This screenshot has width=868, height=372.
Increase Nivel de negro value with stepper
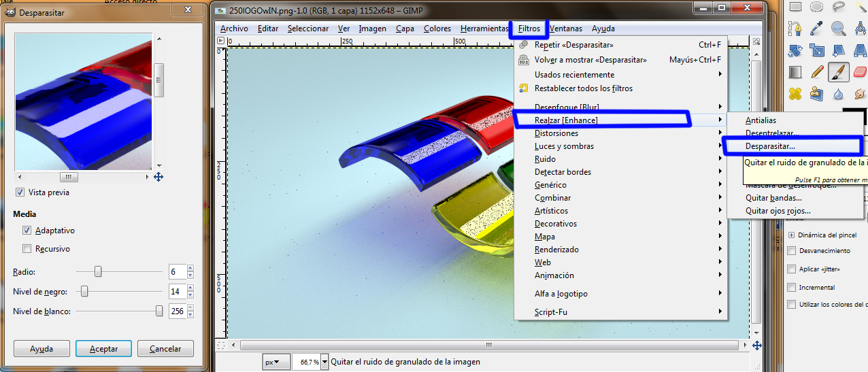(x=190, y=288)
